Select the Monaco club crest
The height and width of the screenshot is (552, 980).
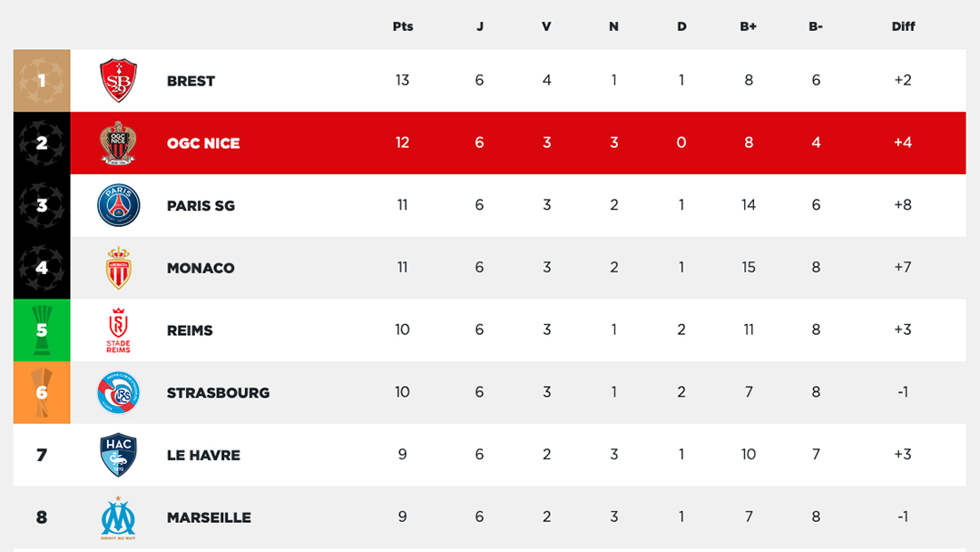pyautogui.click(x=118, y=268)
